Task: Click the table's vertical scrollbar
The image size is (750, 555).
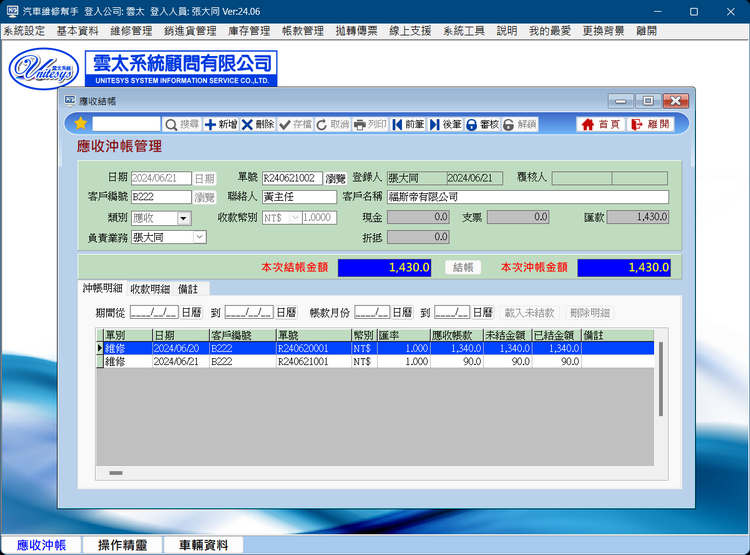Action: [x=659, y=380]
